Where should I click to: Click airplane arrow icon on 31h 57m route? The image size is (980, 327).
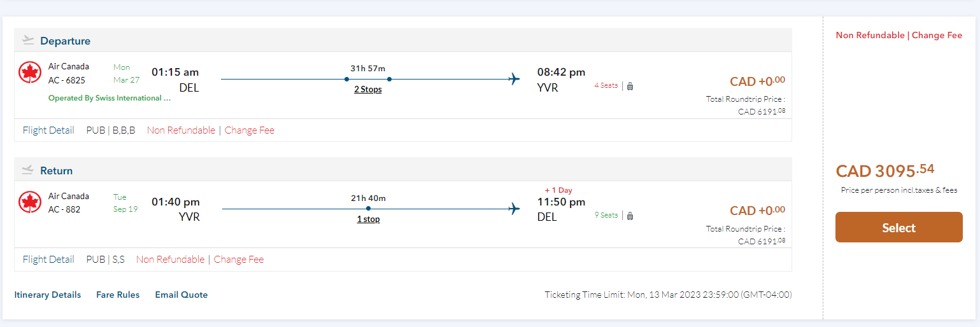[x=515, y=80]
